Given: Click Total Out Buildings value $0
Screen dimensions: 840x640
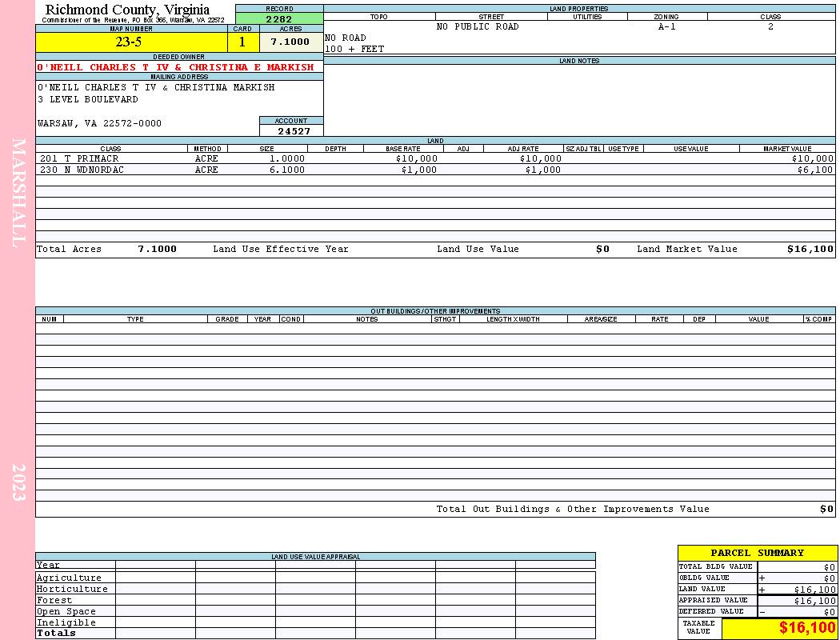Looking at the screenshot, I should (x=826, y=510).
